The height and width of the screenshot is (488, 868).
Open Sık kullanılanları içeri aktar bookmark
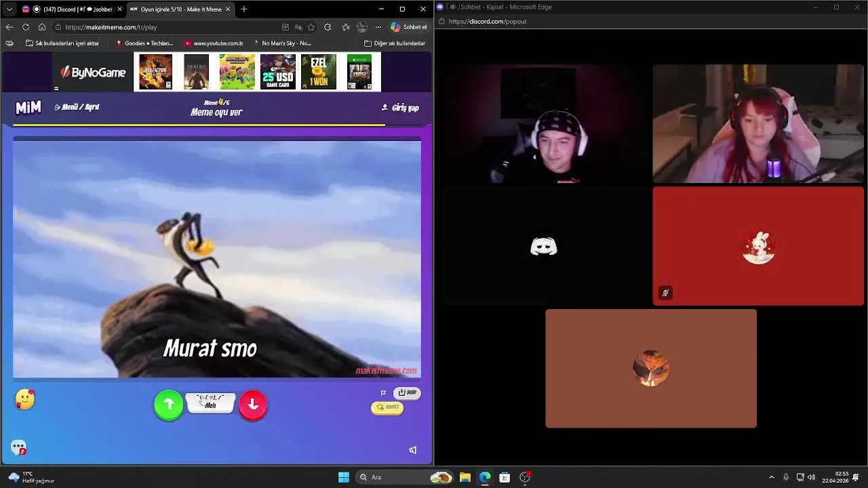(x=62, y=43)
